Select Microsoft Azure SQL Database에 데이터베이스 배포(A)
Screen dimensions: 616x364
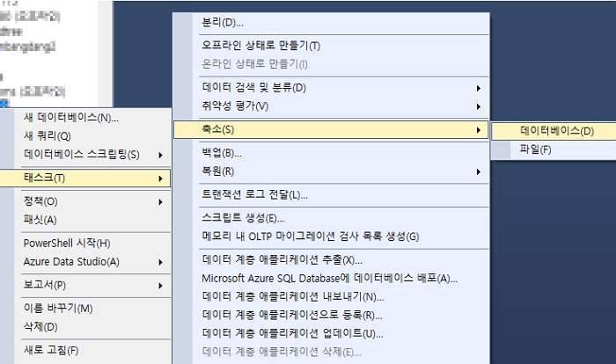[329, 279]
